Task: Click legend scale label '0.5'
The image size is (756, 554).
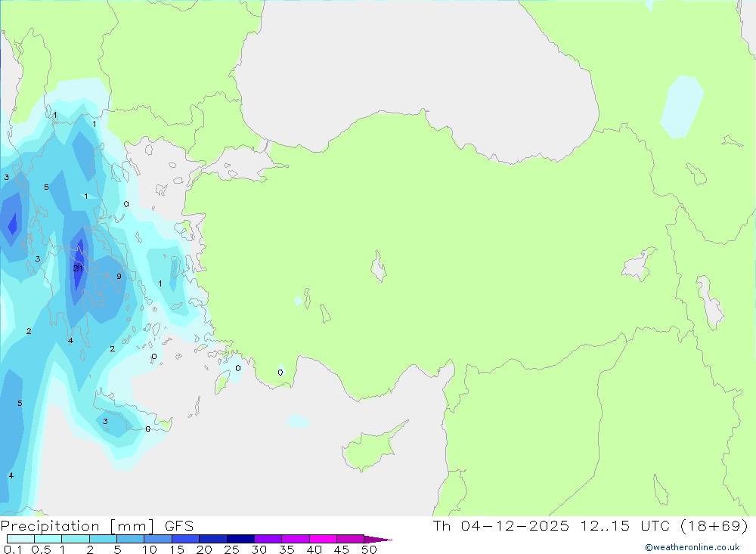Action: pyautogui.click(x=41, y=549)
